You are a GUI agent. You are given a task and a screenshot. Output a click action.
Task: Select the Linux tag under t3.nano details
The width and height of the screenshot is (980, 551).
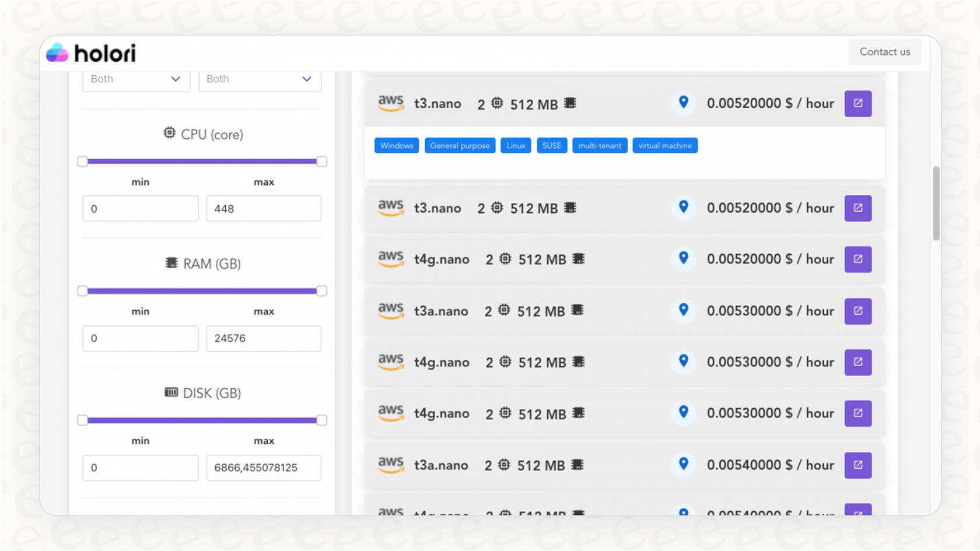pyautogui.click(x=516, y=145)
